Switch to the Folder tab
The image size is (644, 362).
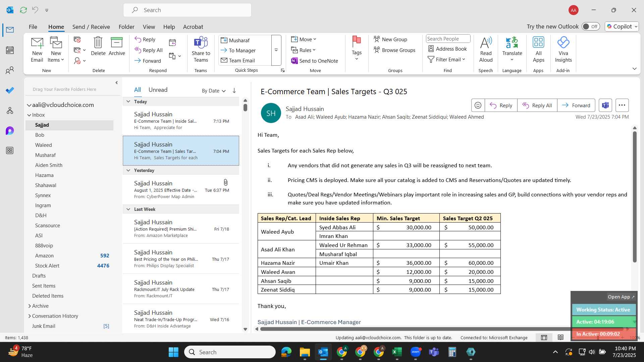[x=126, y=27]
